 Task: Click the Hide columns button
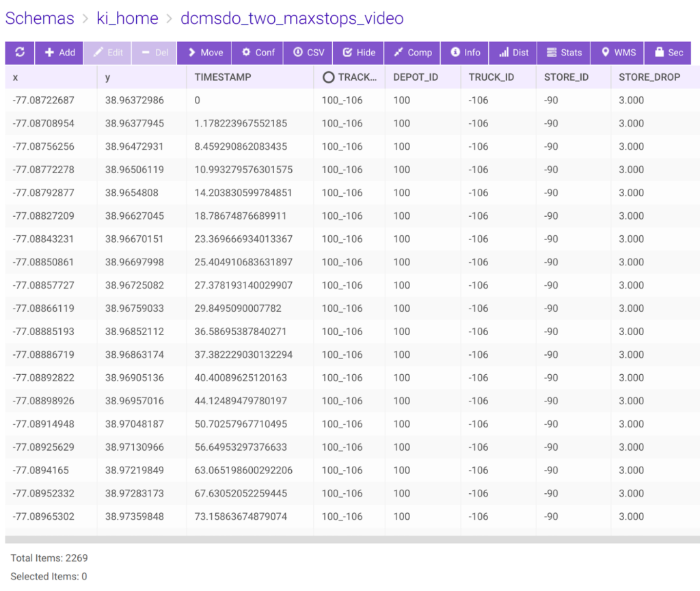tap(359, 53)
